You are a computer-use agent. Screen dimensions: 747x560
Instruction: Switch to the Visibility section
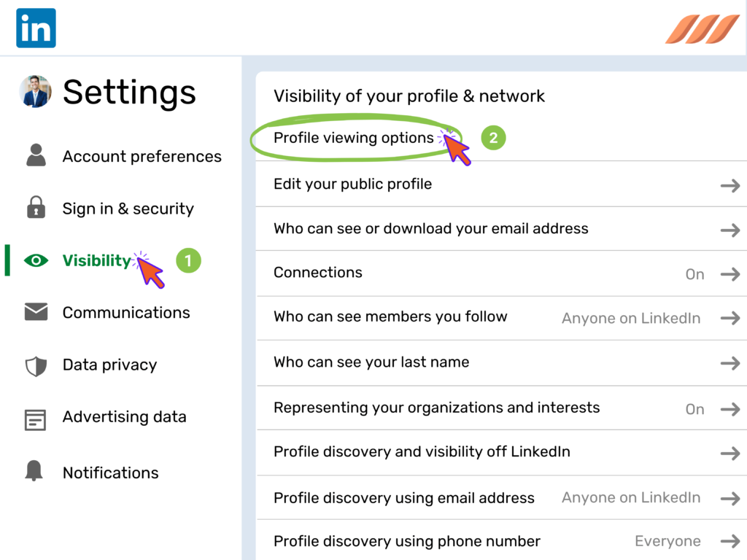[x=97, y=260]
